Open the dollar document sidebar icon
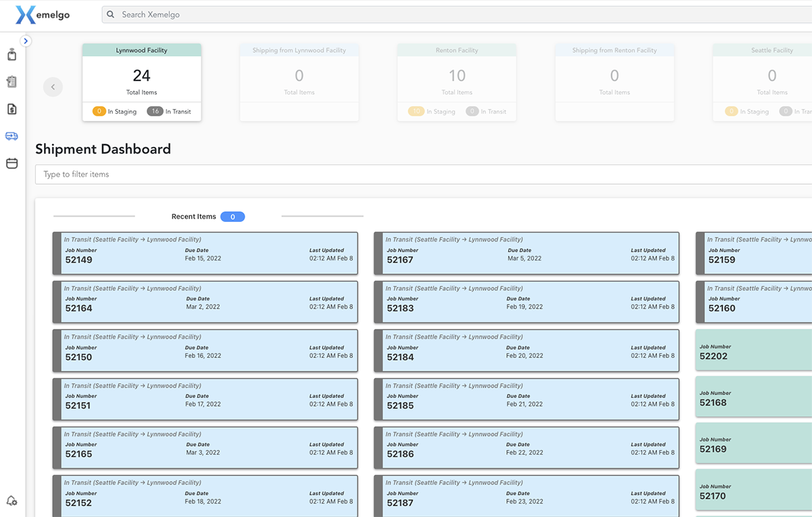The image size is (812, 517). pyautogui.click(x=11, y=109)
